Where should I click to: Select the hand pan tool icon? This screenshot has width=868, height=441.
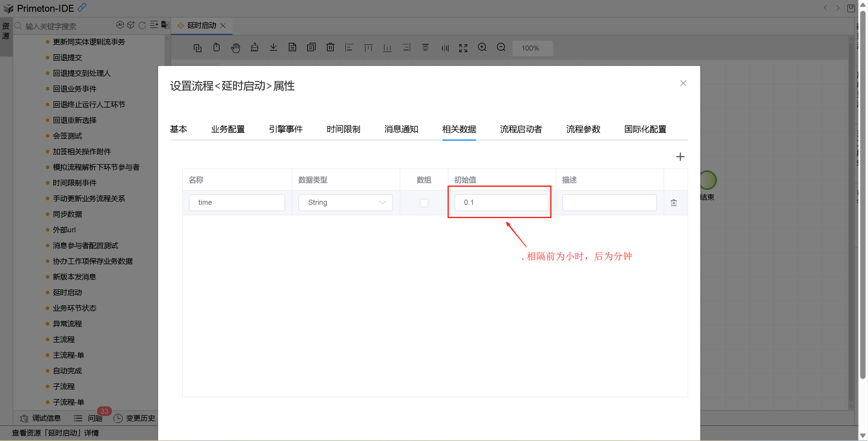point(235,48)
